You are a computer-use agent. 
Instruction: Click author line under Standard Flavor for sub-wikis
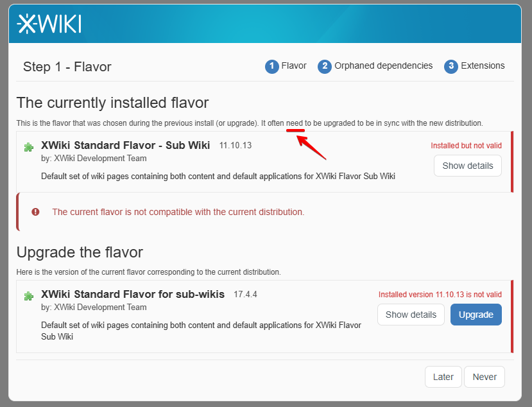[94, 307]
